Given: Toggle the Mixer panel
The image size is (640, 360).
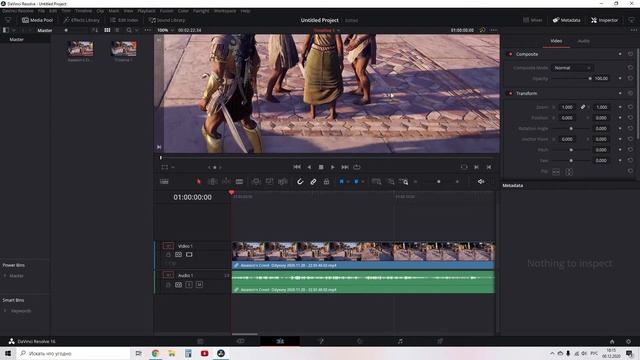Looking at the screenshot, I should click(x=533, y=20).
